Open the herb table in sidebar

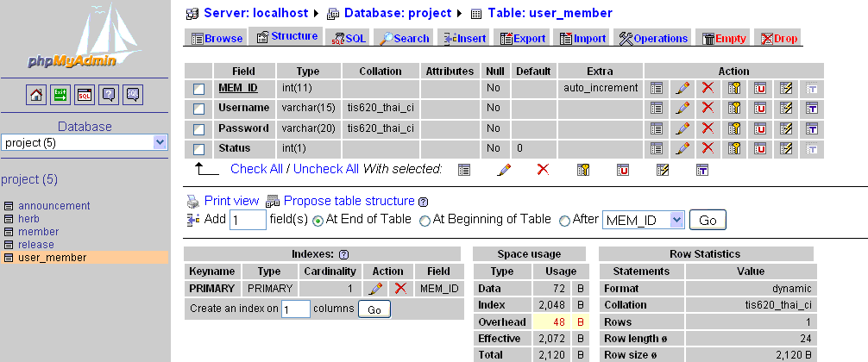pyautogui.click(x=28, y=219)
